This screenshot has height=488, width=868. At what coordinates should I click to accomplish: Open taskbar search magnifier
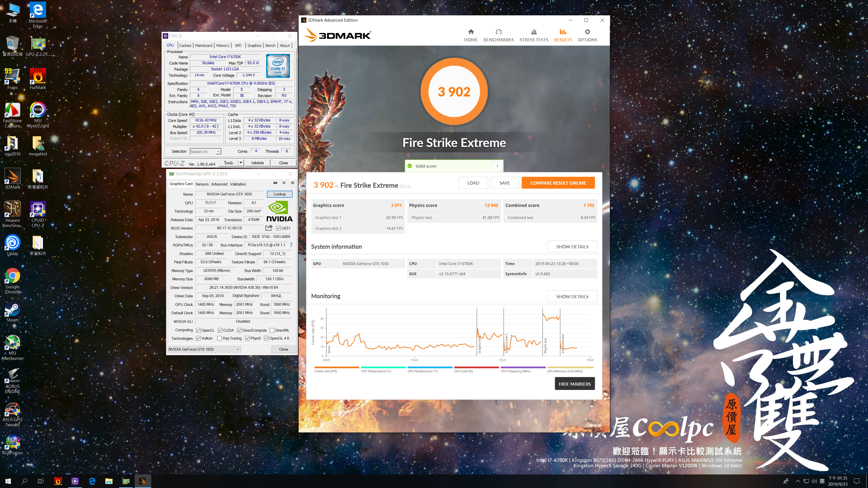point(24,481)
